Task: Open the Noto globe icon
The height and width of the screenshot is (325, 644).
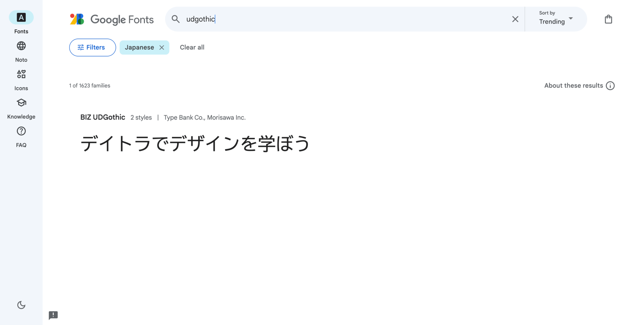Action: click(21, 46)
